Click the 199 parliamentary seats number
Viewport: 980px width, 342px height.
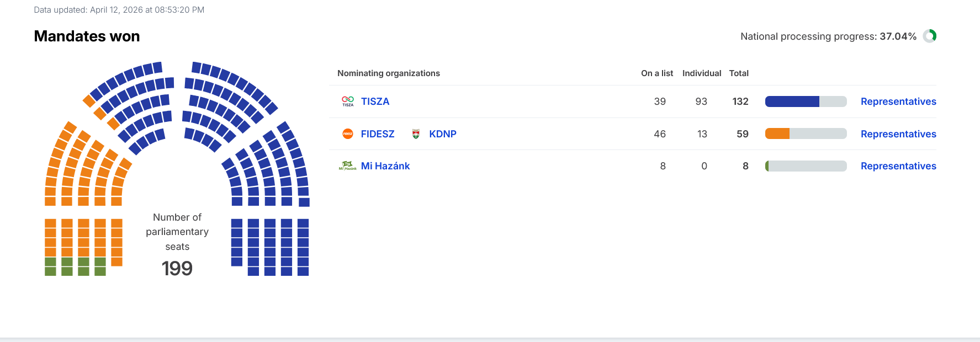[177, 269]
